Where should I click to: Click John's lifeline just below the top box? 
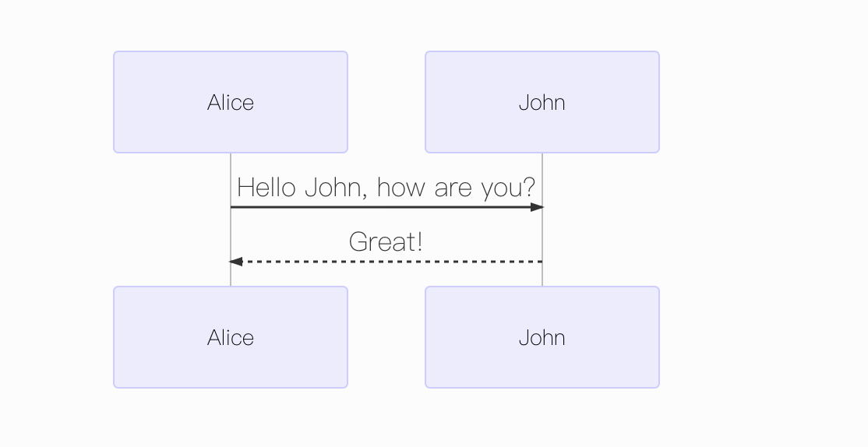pos(542,165)
